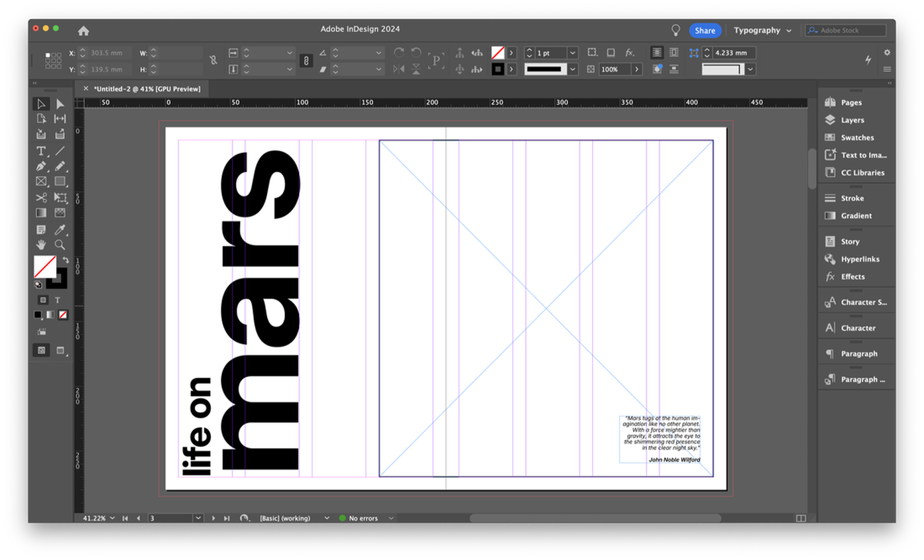Image resolution: width=924 pixels, height=560 pixels.
Task: Select the Scissors tool
Action: [x=41, y=197]
